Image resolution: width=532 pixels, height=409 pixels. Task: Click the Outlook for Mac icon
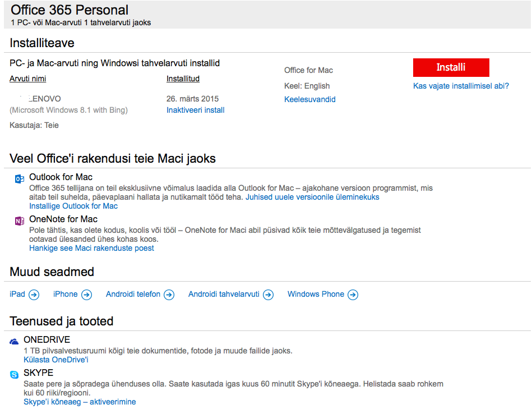coord(20,179)
